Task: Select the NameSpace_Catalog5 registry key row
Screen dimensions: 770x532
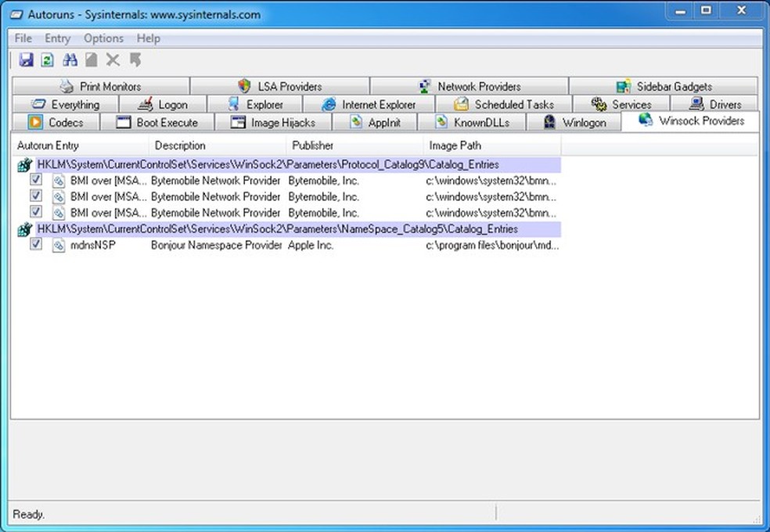Action: (298, 229)
